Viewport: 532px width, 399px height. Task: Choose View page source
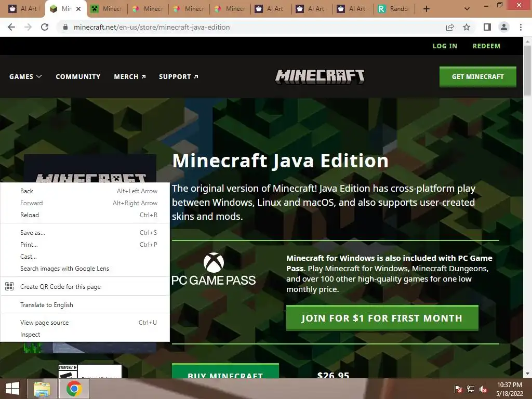85,322
